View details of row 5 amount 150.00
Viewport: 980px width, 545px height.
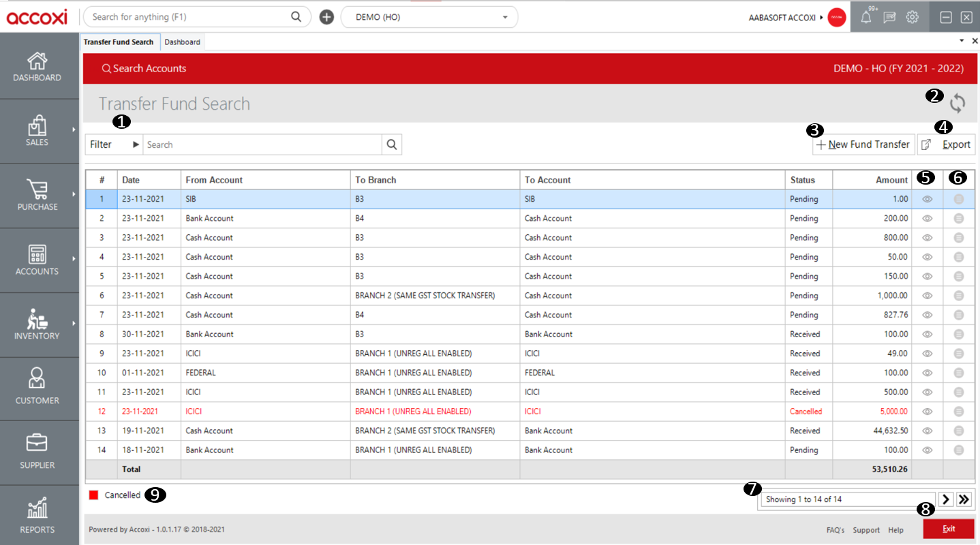[x=927, y=277]
